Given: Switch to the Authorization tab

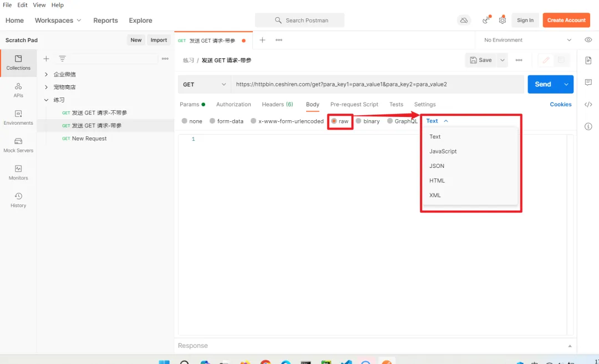Looking at the screenshot, I should coord(233,105).
